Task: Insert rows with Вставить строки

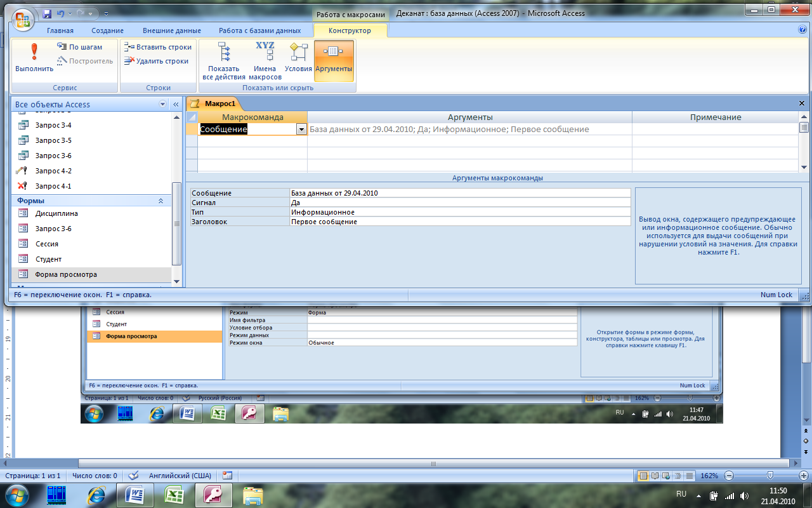Action: pos(158,47)
